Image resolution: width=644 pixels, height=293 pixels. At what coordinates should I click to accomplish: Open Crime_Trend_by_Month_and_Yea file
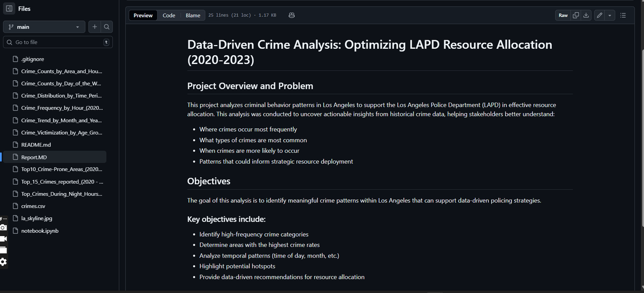click(61, 120)
